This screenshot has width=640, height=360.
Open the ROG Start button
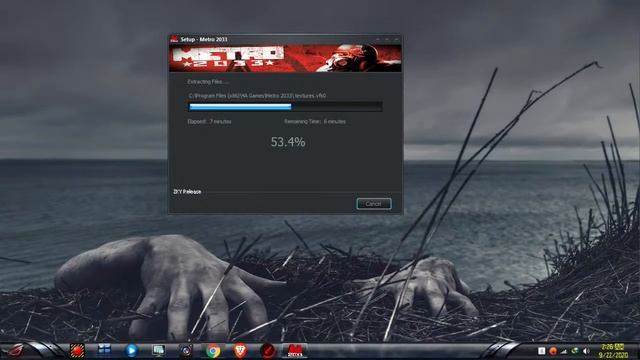tap(14, 351)
